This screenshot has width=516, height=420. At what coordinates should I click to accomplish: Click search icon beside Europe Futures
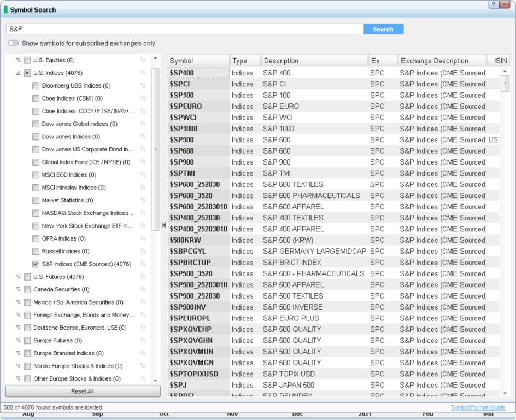coord(143,340)
